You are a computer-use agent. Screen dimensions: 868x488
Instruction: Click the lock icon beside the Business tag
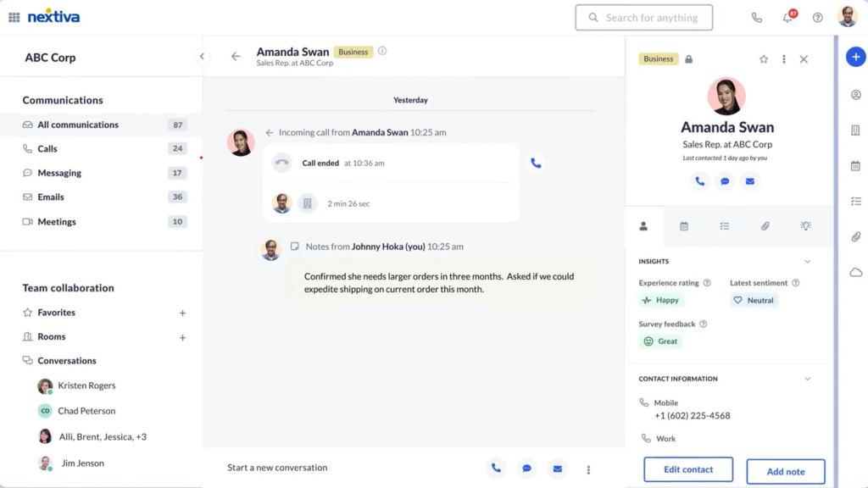[x=687, y=58]
